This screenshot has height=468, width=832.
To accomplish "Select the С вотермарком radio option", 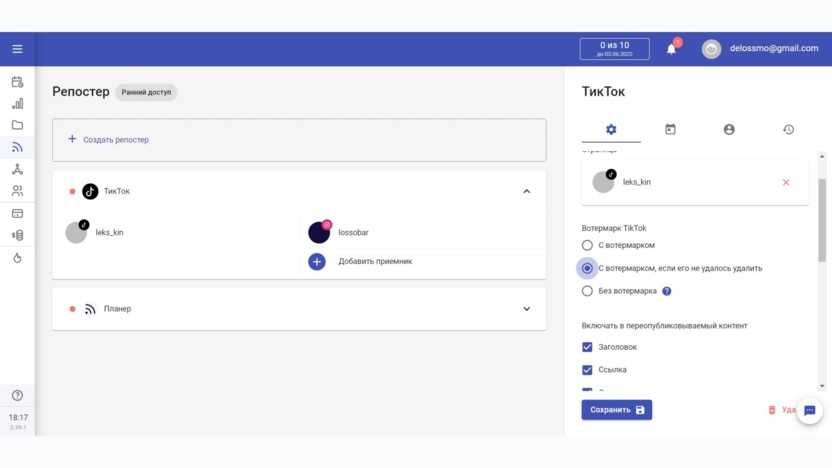I will pos(587,245).
